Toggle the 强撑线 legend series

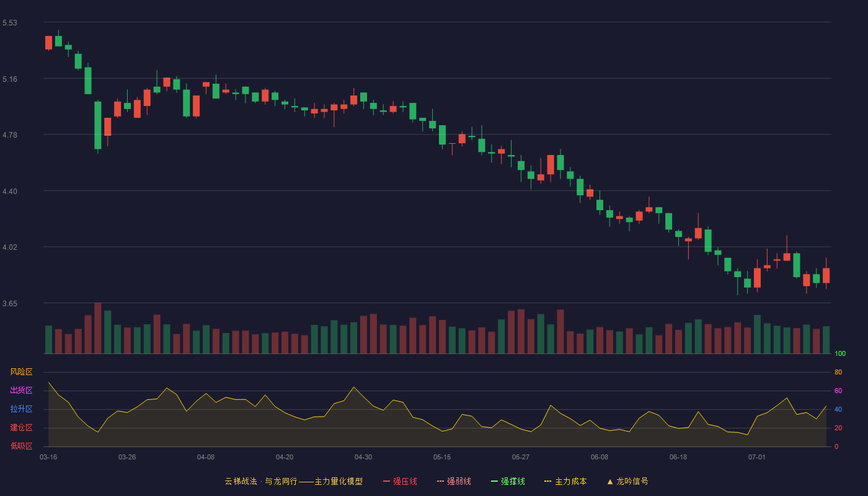[x=508, y=481]
